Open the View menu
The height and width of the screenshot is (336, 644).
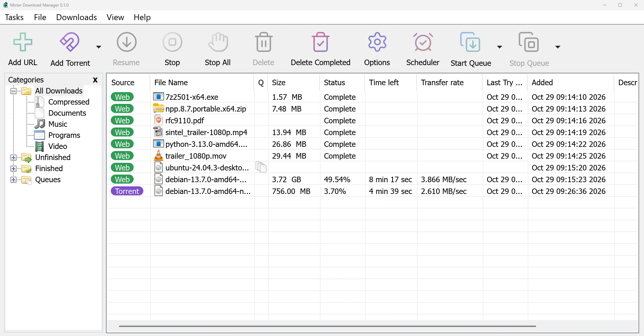(115, 17)
